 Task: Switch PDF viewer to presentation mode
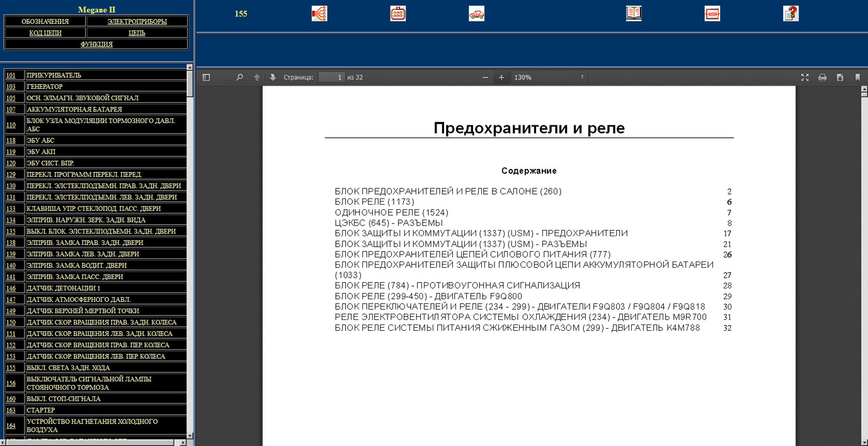(x=804, y=77)
